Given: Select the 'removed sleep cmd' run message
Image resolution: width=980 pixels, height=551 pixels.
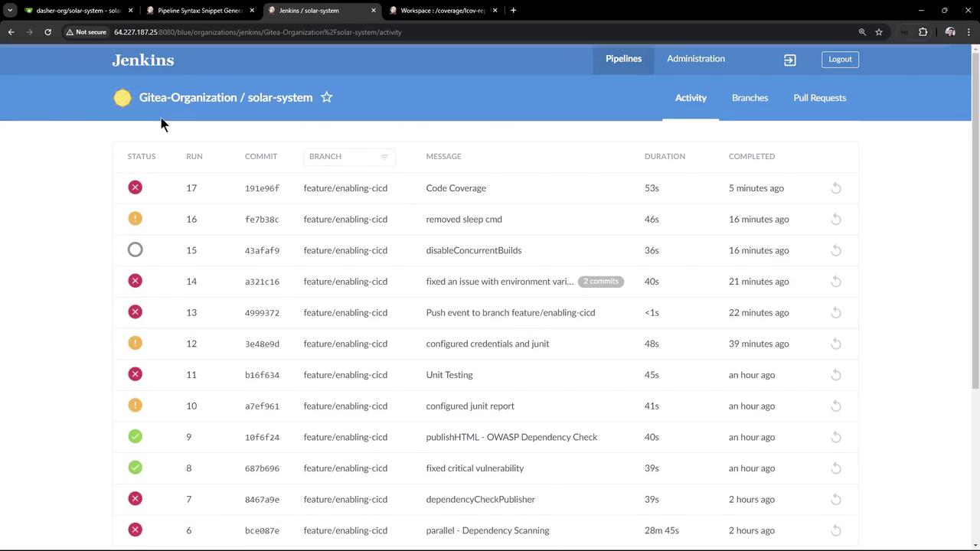Looking at the screenshot, I should pyautogui.click(x=464, y=220).
